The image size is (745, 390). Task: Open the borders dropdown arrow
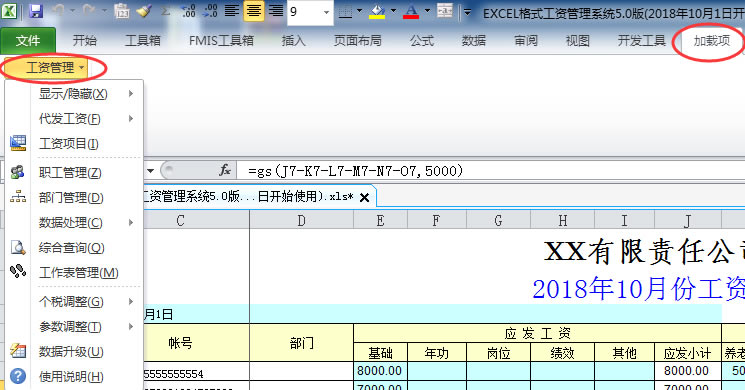coord(359,10)
